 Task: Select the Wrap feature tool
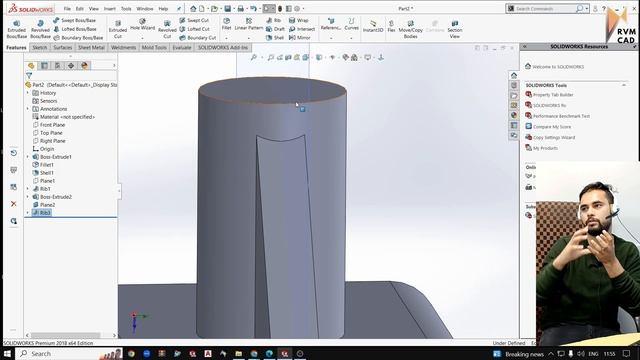[299, 20]
